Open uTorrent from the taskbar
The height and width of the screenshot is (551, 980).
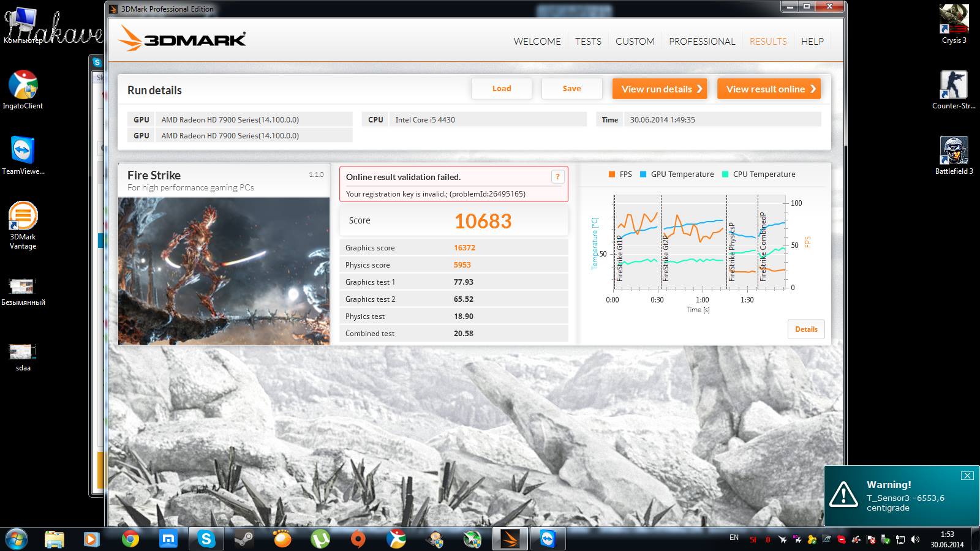click(320, 539)
